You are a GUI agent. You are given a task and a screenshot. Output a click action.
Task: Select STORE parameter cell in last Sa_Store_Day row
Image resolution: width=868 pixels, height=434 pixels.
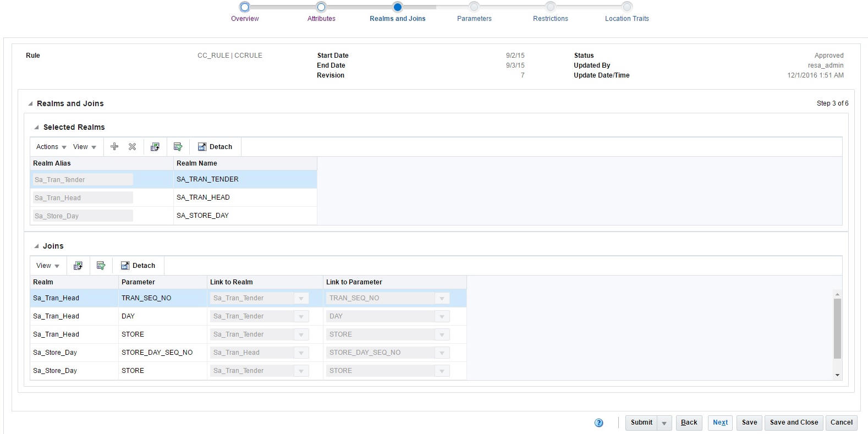click(163, 371)
